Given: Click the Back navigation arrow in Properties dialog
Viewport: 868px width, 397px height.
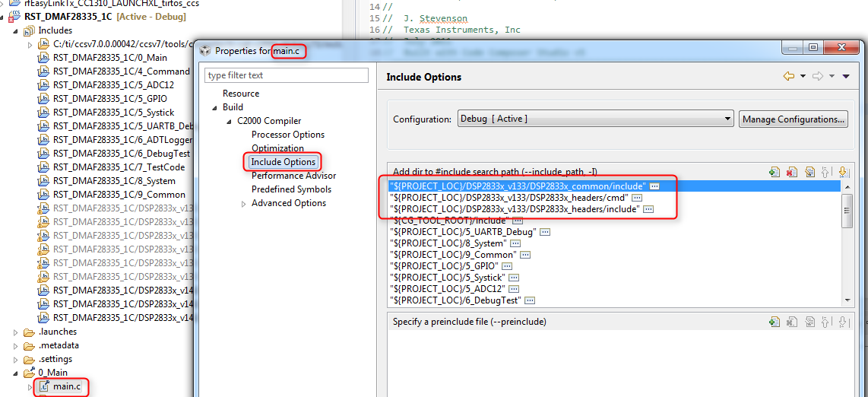Looking at the screenshot, I should coord(789,76).
